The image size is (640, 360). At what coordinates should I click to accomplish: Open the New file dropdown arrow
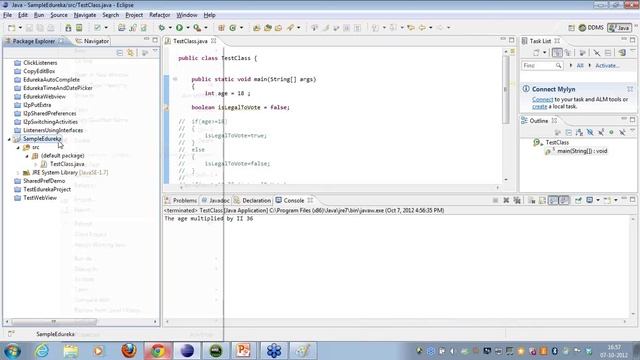[20, 28]
